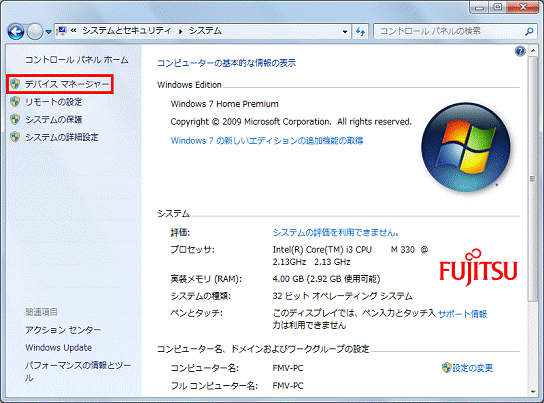The width and height of the screenshot is (544, 403).
Task: Open サポート情報 link
Action: (463, 314)
